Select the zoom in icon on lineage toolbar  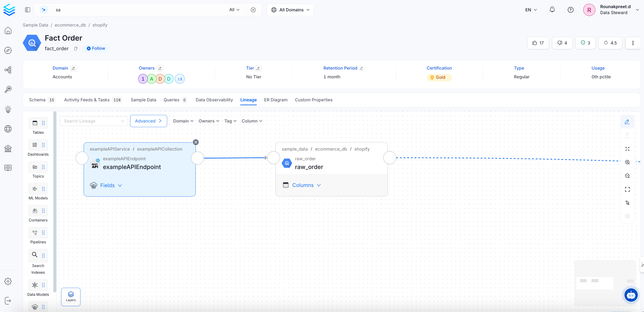pos(628,162)
